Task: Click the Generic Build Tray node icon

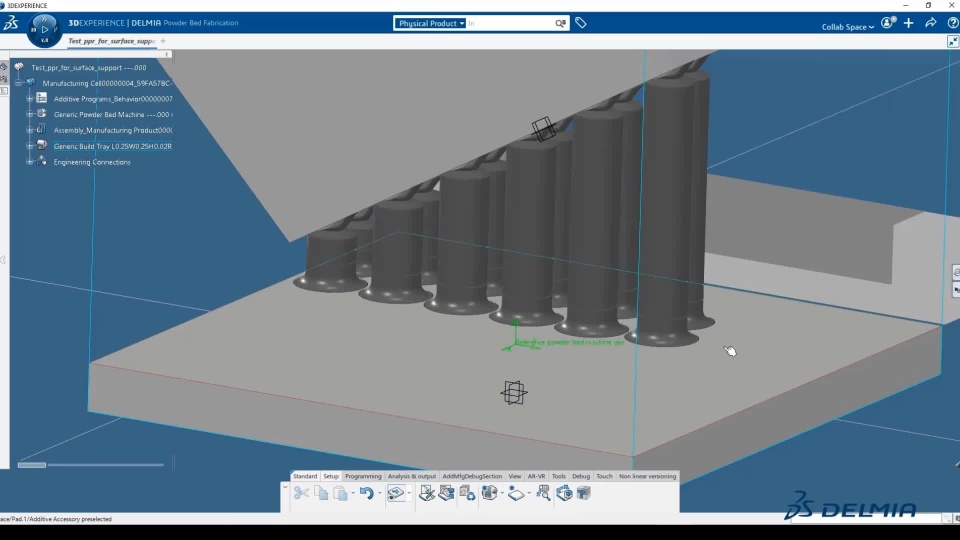Action: pyautogui.click(x=42, y=145)
